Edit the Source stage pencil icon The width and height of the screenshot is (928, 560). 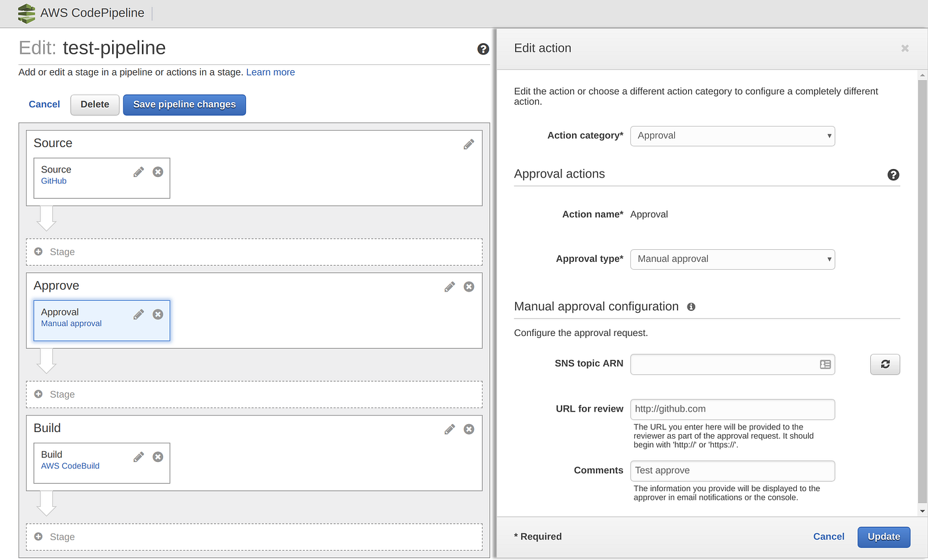469,144
